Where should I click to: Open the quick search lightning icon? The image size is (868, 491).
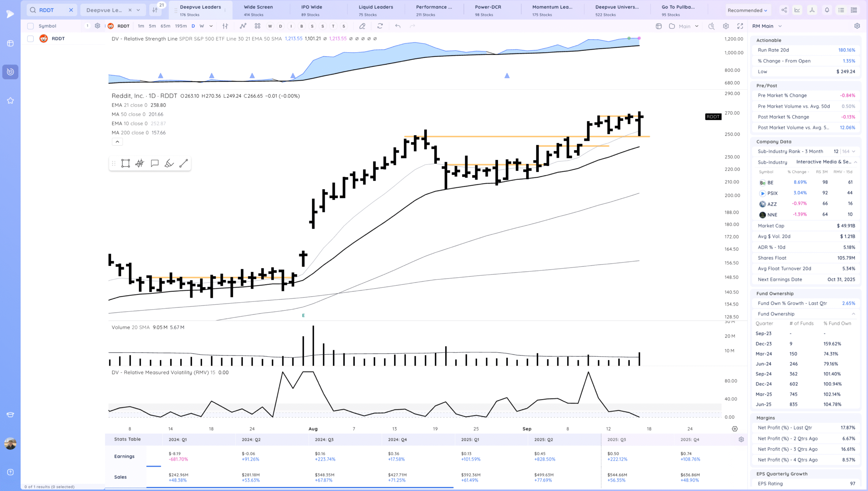[x=711, y=26]
